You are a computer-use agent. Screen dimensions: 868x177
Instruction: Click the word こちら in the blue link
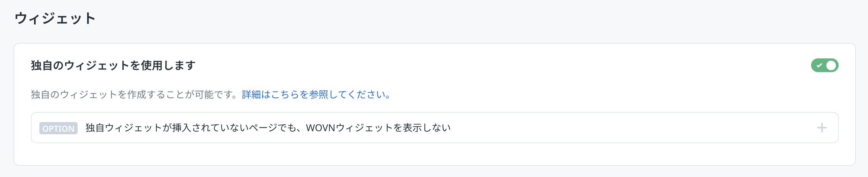pyautogui.click(x=285, y=95)
